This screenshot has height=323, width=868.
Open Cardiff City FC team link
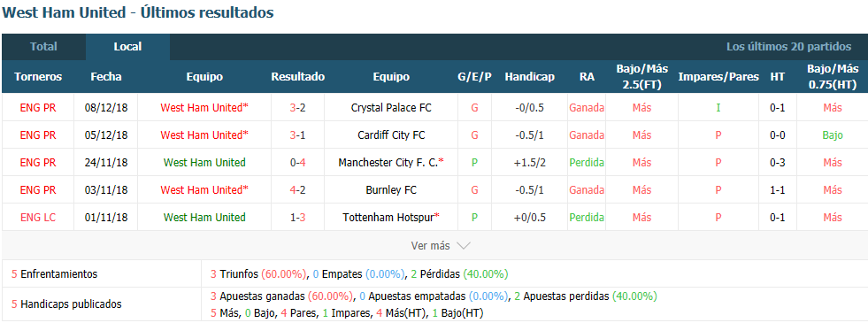tap(391, 135)
